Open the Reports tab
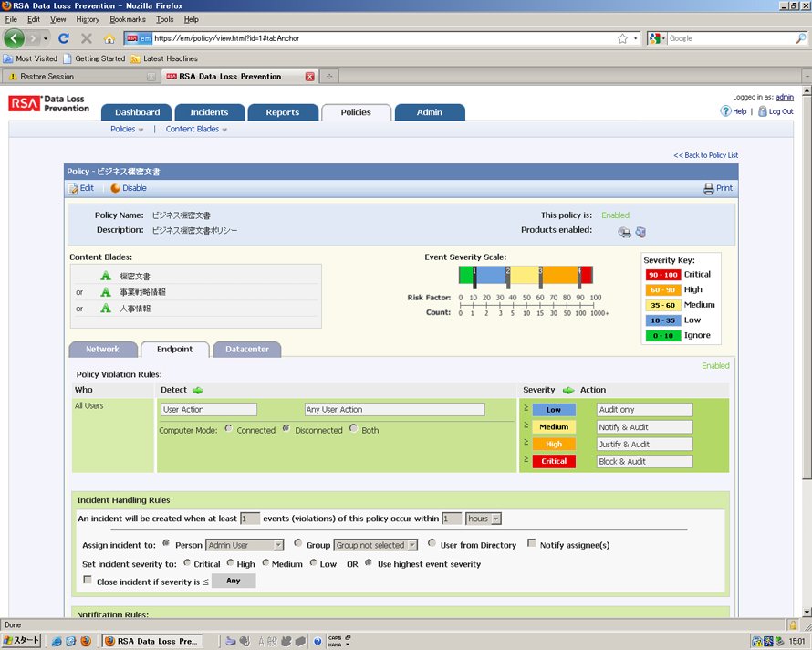This screenshot has width=812, height=650. pos(283,112)
